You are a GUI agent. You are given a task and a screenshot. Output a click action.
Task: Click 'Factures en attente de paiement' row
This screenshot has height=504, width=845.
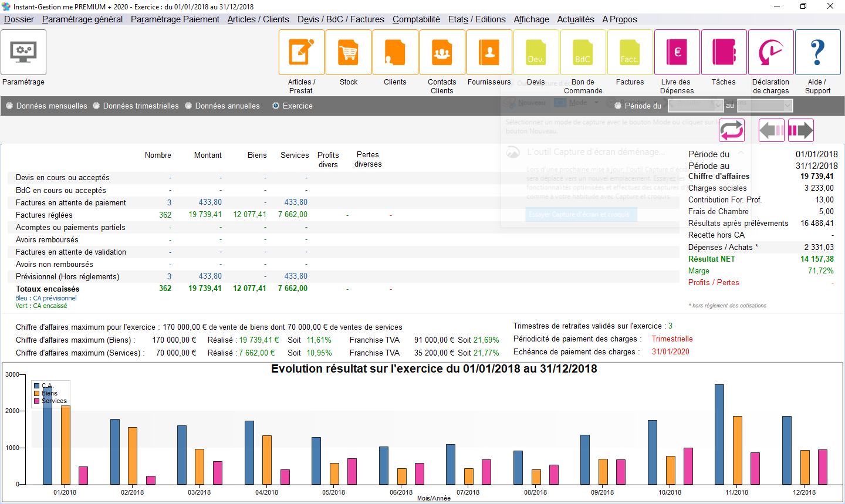point(343,202)
